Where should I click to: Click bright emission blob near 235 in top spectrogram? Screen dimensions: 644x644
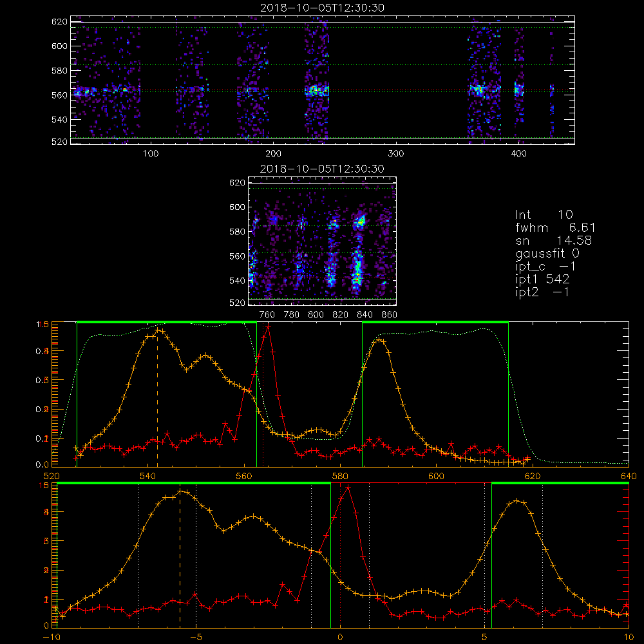316,91
